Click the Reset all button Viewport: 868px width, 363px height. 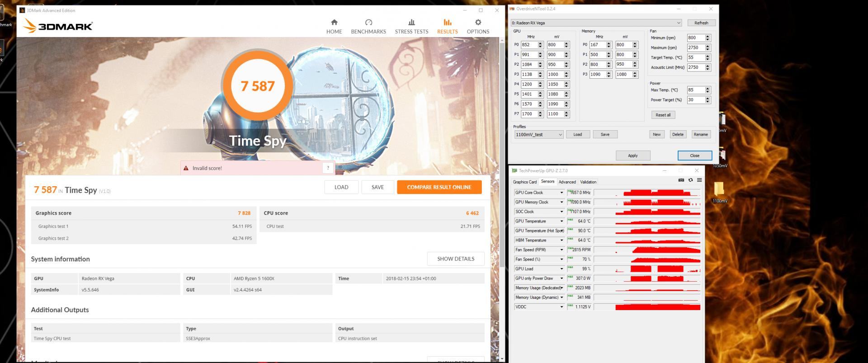[x=663, y=115]
